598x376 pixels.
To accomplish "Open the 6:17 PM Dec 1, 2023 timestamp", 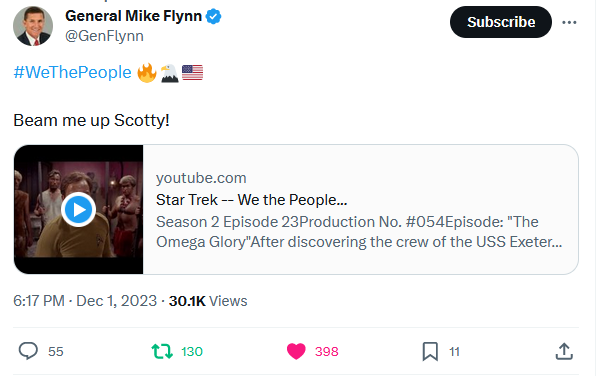I will point(85,301).
